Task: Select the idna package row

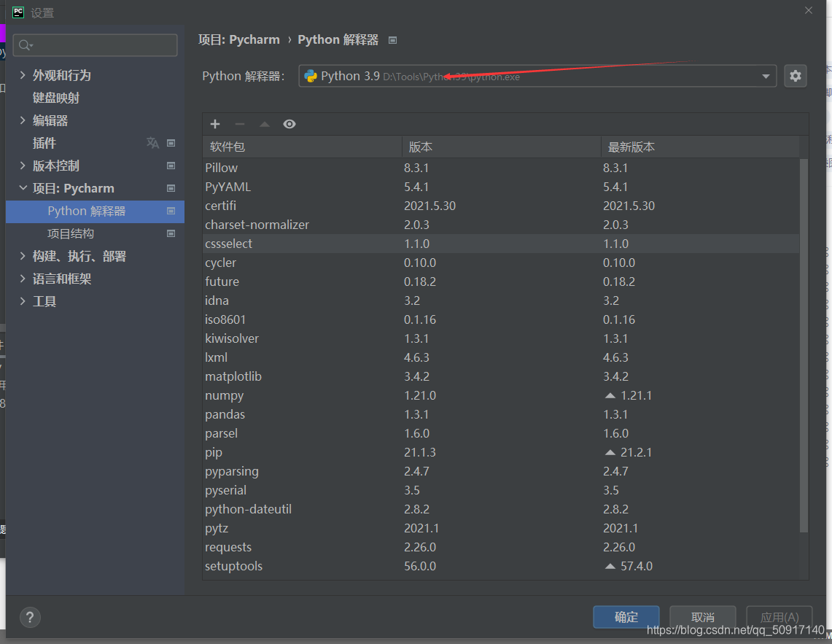Action: point(501,300)
